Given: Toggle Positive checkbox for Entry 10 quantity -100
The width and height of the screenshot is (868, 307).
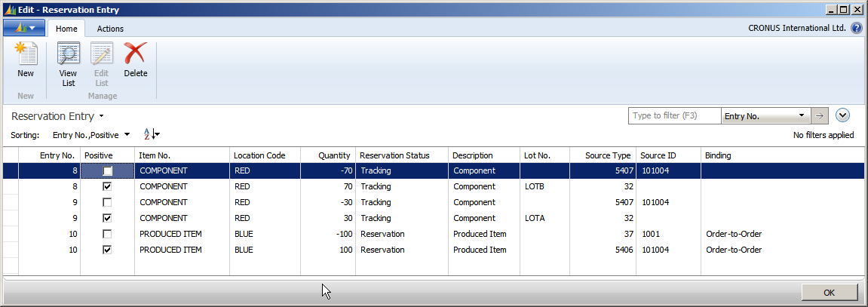Looking at the screenshot, I should tap(107, 234).
